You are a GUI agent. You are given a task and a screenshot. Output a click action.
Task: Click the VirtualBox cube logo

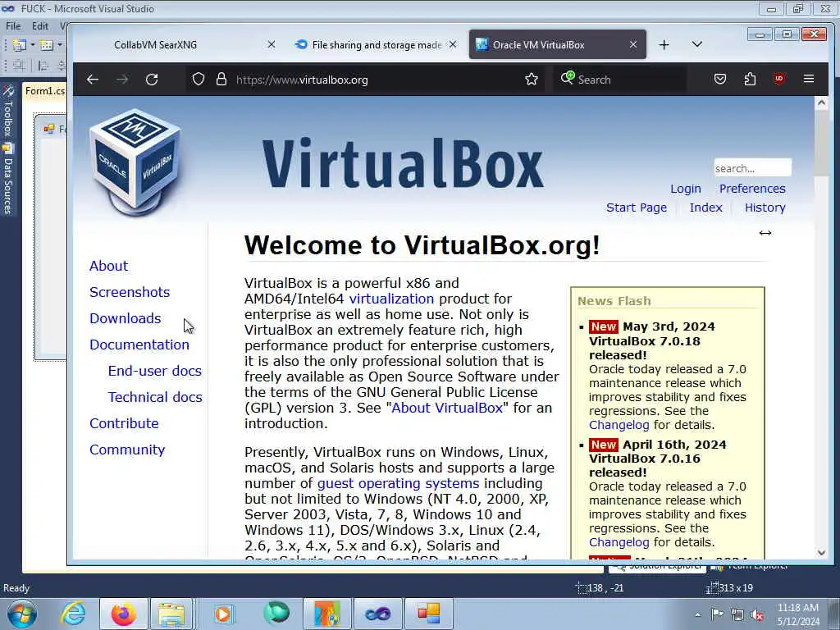click(x=135, y=162)
